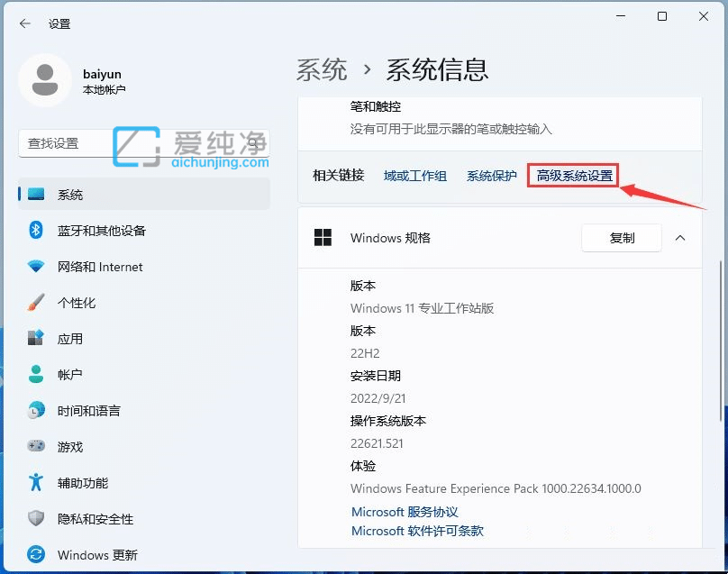Click the Windows Feature Experience Pack value
Viewport: 728px width, 574px height.
click(496, 488)
